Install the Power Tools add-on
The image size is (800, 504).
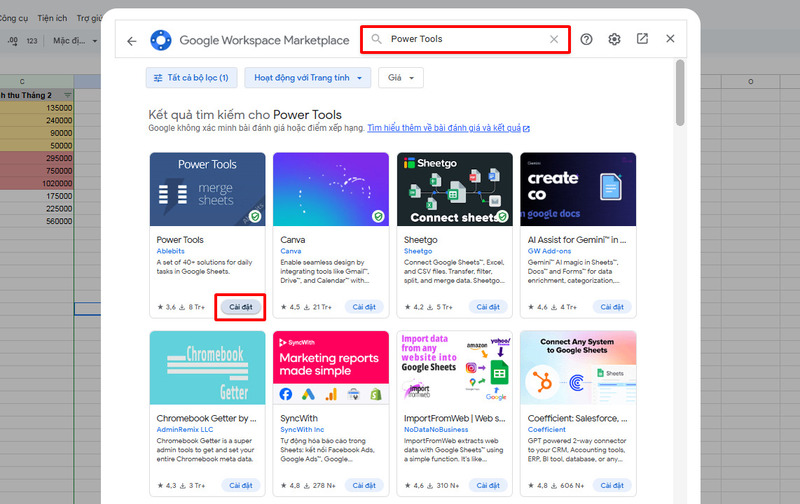tap(240, 307)
